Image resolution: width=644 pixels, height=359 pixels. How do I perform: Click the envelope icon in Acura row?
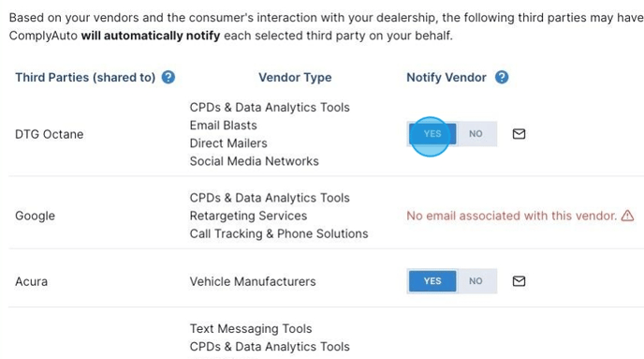pyautogui.click(x=519, y=281)
